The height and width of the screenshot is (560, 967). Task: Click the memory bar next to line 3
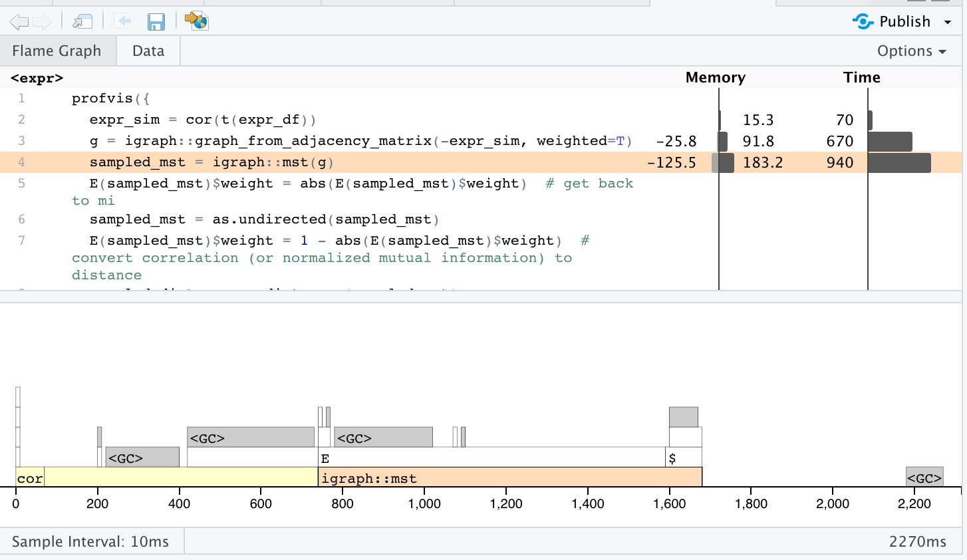(722, 141)
